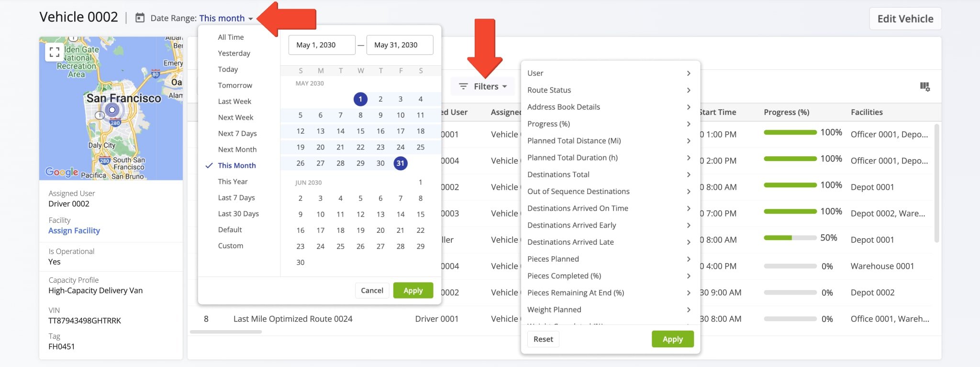Expand the Progress (%) filter
The image size is (980, 367).
click(609, 124)
